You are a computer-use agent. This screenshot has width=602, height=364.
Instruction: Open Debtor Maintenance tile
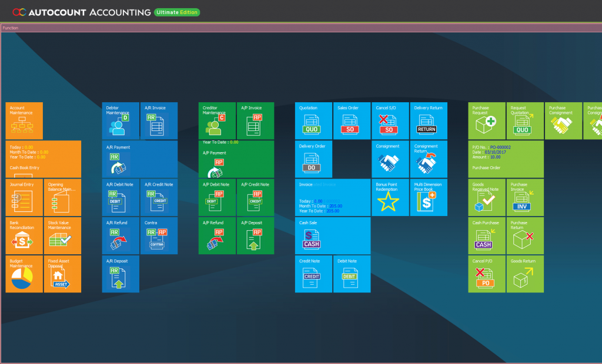pos(121,121)
